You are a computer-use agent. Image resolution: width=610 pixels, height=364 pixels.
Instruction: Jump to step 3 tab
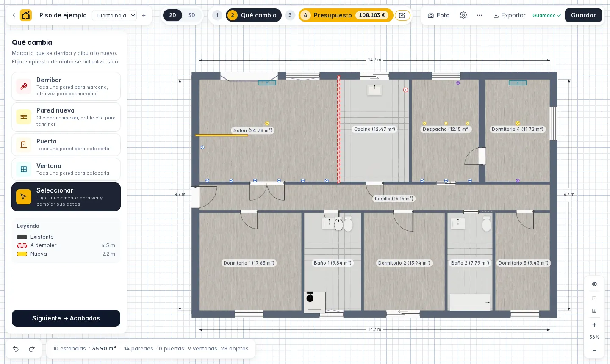pyautogui.click(x=290, y=15)
